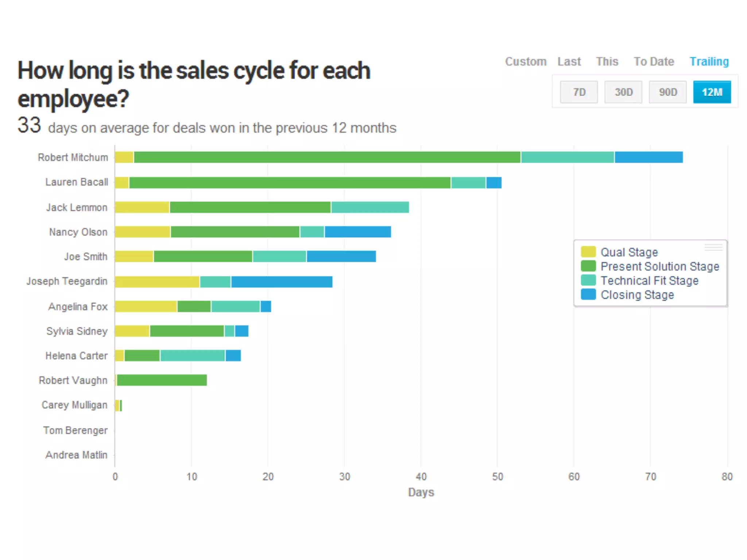Select the Trailing time range tab
The width and height of the screenshot is (747, 560).
point(709,62)
